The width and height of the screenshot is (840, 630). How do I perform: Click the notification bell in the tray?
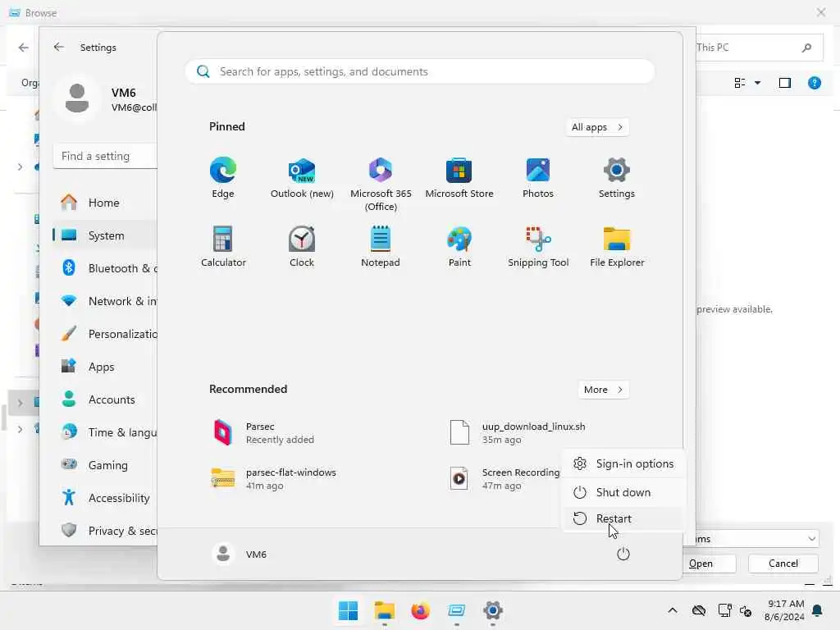click(818, 610)
